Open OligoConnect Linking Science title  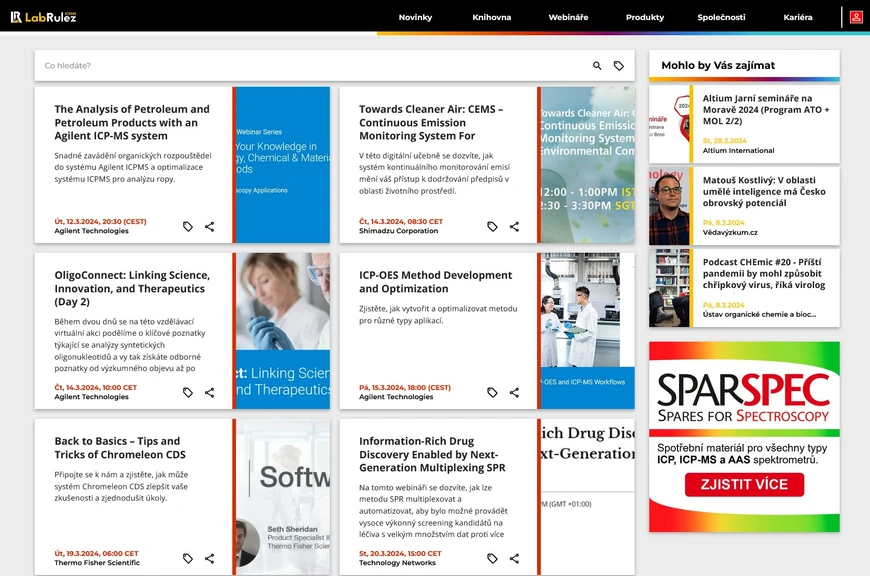(132, 289)
